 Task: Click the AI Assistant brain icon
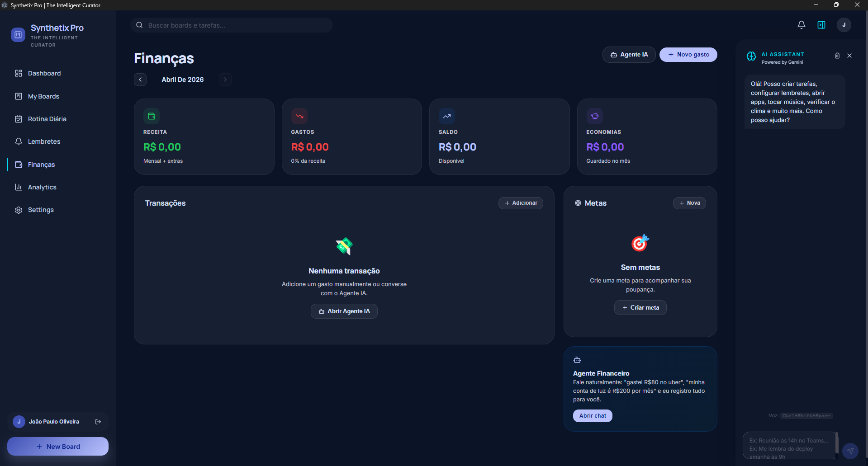tap(751, 56)
